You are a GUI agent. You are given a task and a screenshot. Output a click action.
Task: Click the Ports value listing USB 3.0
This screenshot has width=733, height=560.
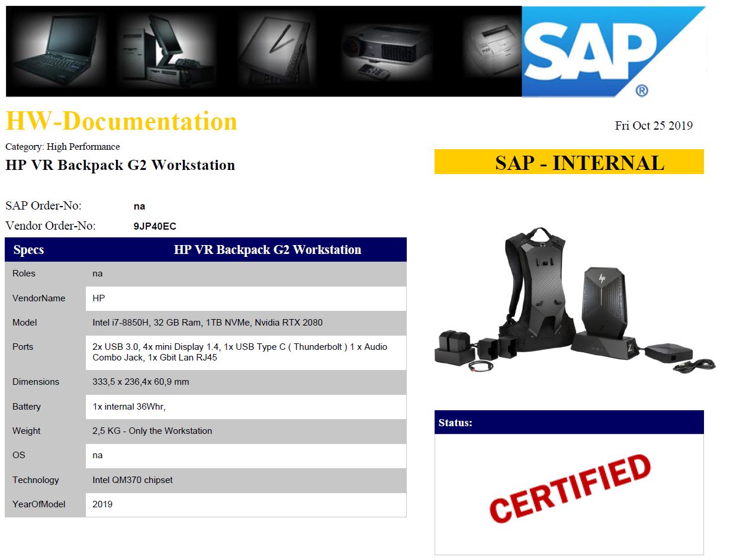(240, 352)
